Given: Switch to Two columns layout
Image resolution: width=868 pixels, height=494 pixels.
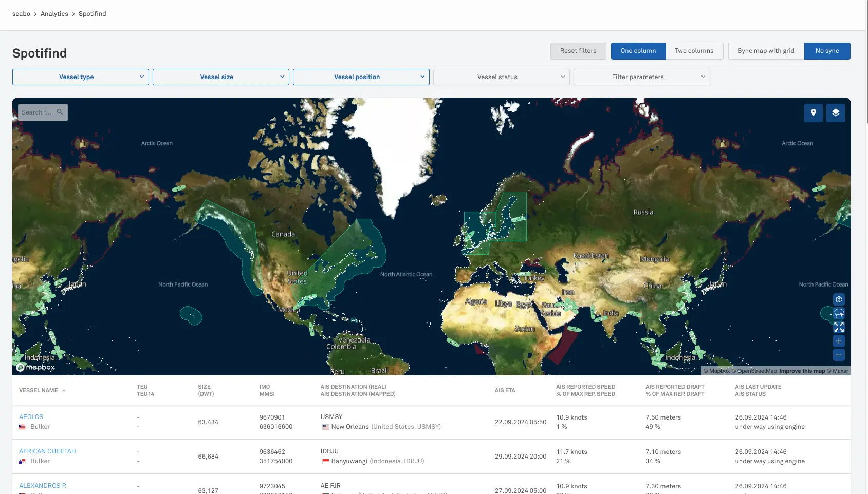Looking at the screenshot, I should pyautogui.click(x=694, y=51).
